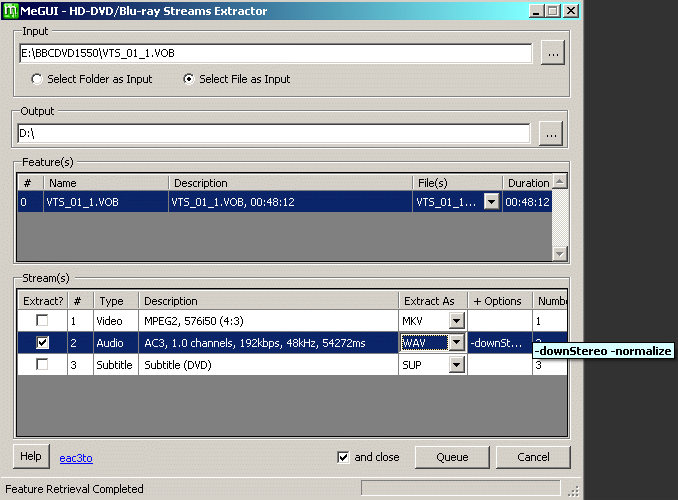The height and width of the screenshot is (500, 678).
Task: Browse for input file with ellipsis button
Action: [553, 53]
